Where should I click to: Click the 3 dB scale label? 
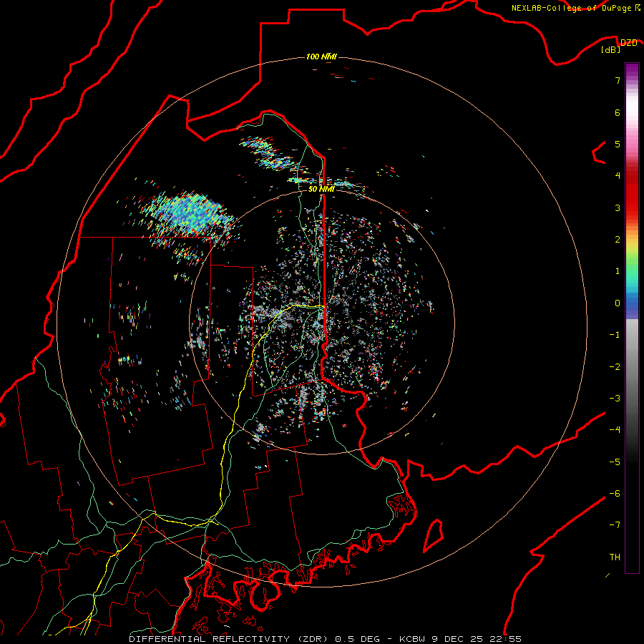click(618, 208)
